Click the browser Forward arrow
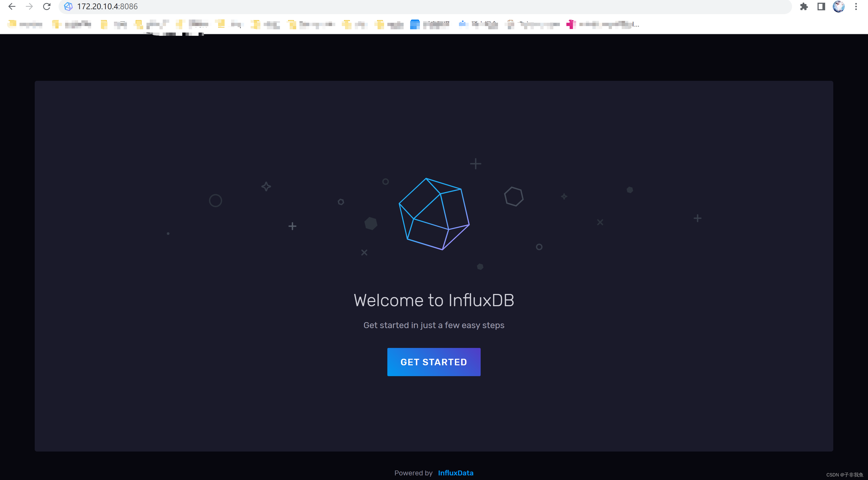868x480 pixels. pos(29,7)
